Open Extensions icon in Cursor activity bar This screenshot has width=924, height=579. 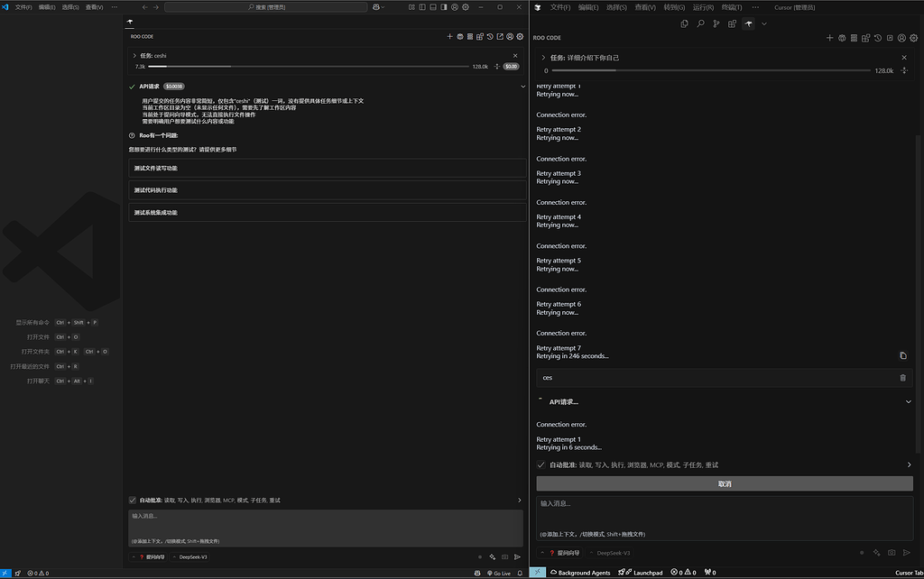[732, 23]
